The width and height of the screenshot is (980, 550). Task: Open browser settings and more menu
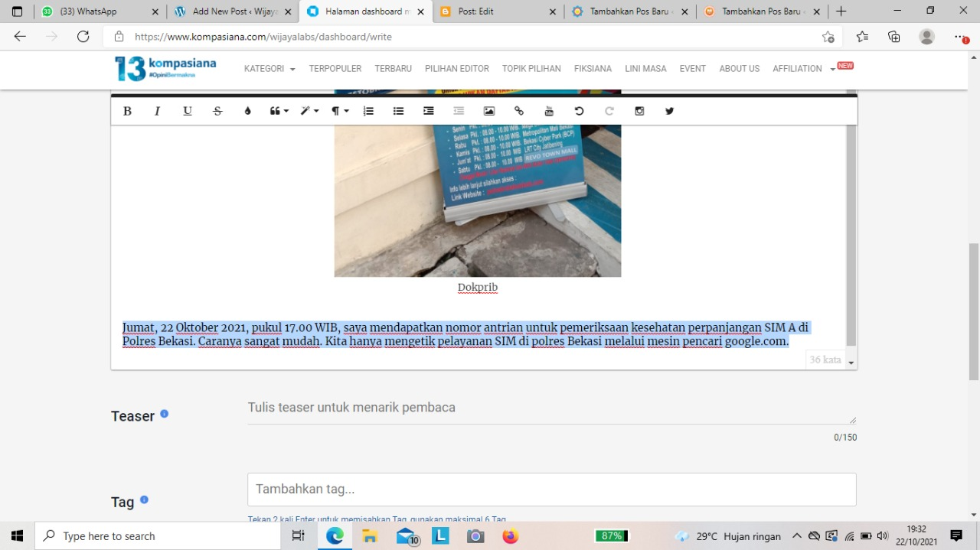[960, 37]
